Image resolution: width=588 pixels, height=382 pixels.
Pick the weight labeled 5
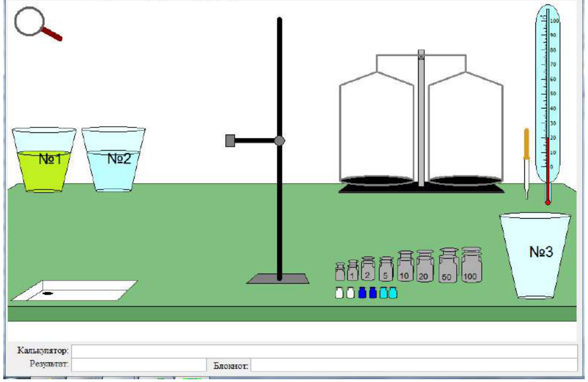click(386, 269)
